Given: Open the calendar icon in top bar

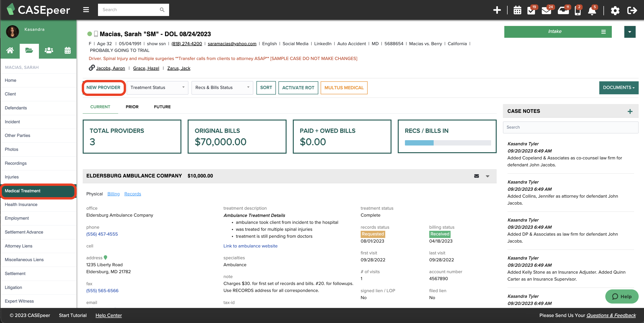Looking at the screenshot, I should (x=517, y=10).
